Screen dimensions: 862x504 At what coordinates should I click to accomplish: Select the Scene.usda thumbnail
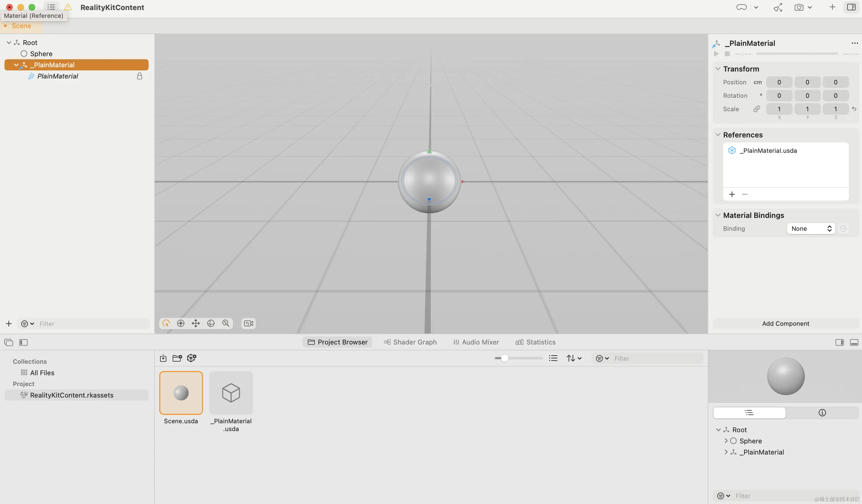(x=181, y=393)
